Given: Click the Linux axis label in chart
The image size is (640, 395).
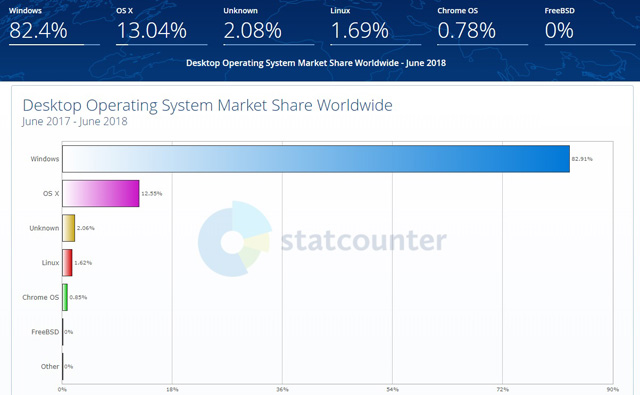Looking at the screenshot, I should [x=50, y=263].
